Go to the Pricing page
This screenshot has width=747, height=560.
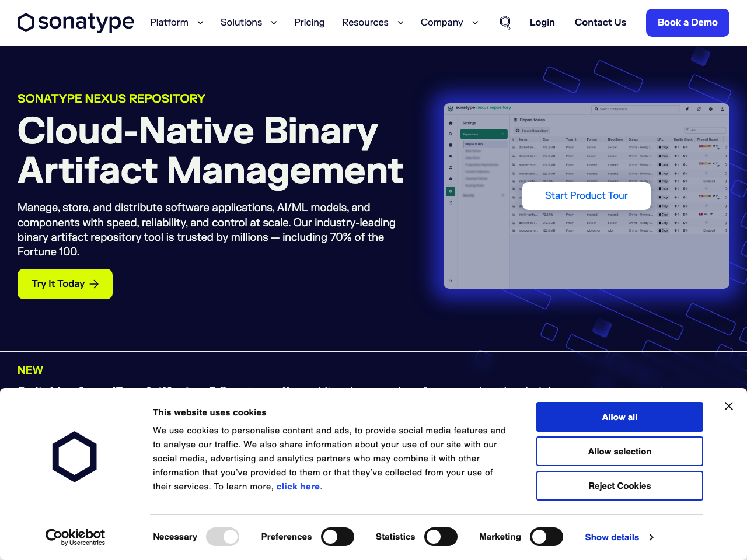309,23
